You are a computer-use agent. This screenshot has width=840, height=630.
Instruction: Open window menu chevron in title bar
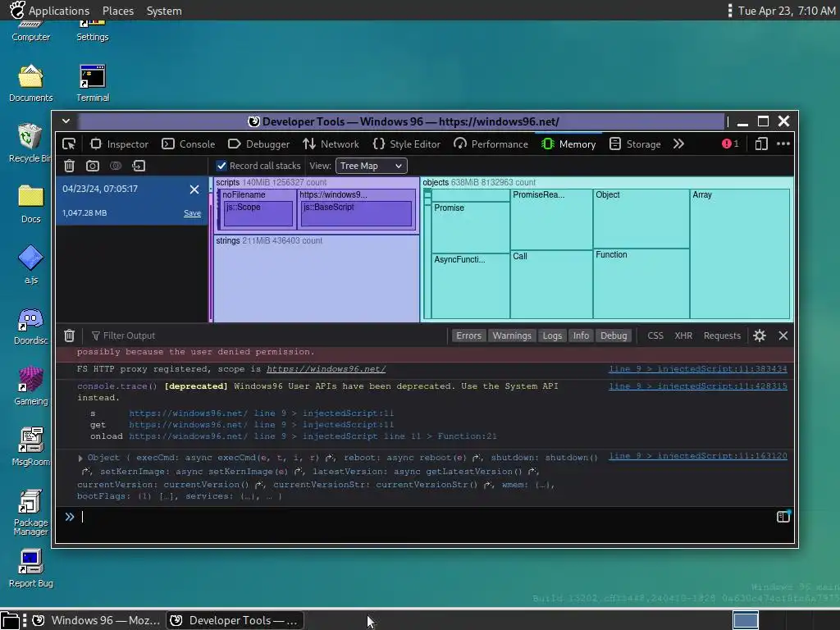pos(66,121)
